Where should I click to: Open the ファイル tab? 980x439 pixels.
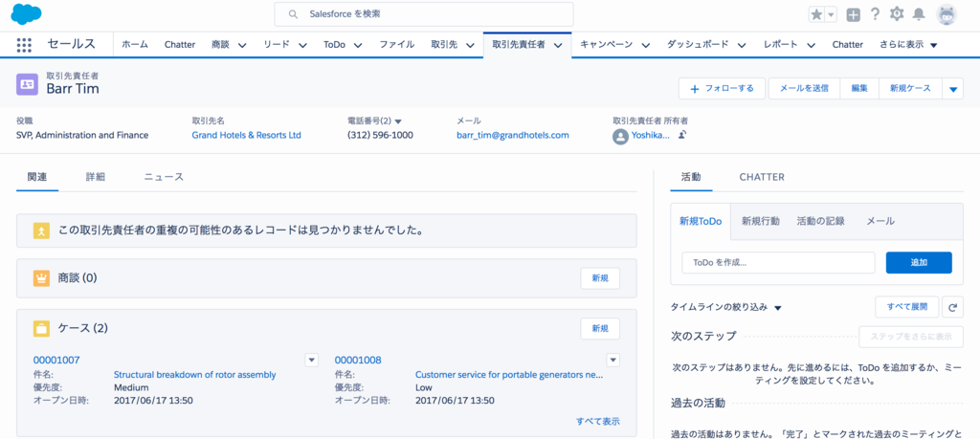(397, 45)
